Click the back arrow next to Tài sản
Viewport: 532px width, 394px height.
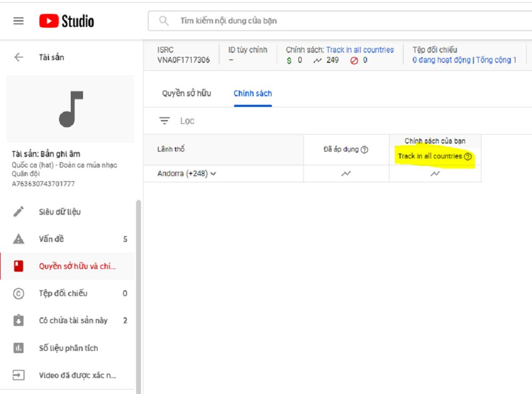tap(19, 57)
